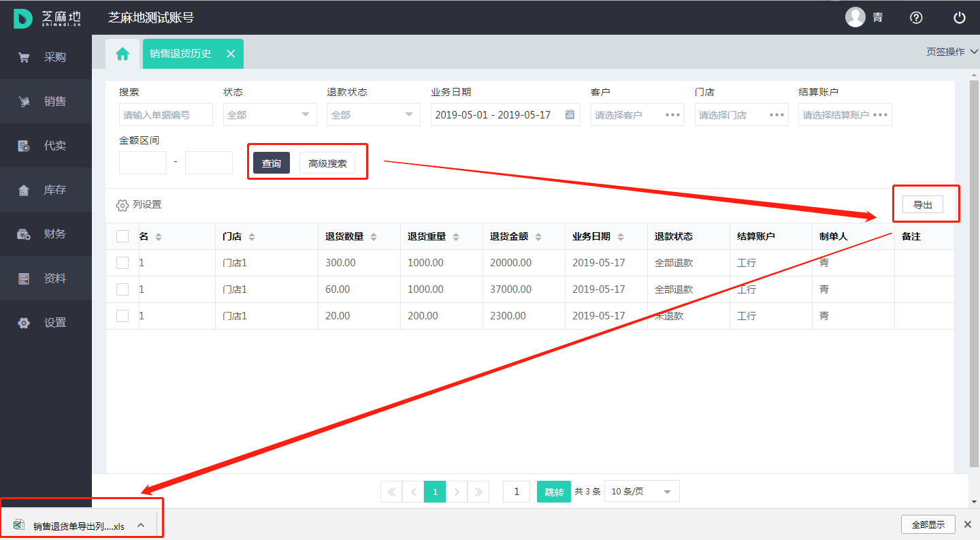Open the 财务 finance menu

tap(46, 234)
